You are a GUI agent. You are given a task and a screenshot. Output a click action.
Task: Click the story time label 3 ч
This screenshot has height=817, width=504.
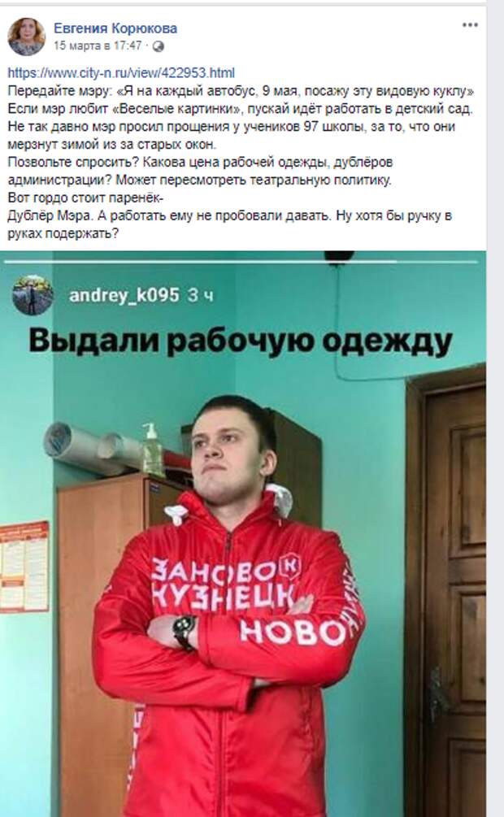coord(200,295)
